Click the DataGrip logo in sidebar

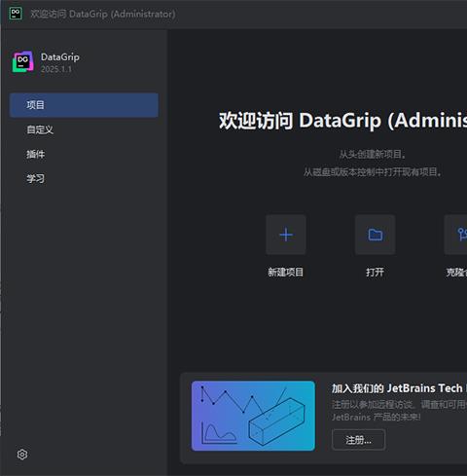pos(22,61)
